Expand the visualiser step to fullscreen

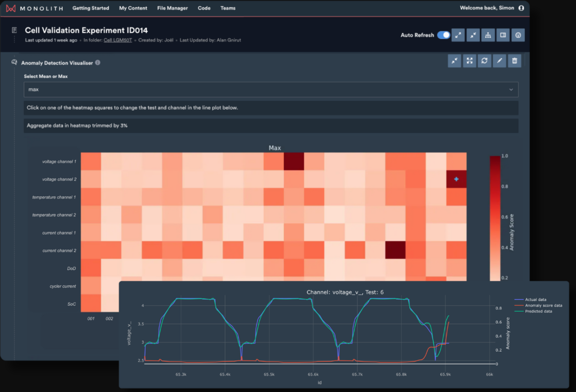click(469, 61)
